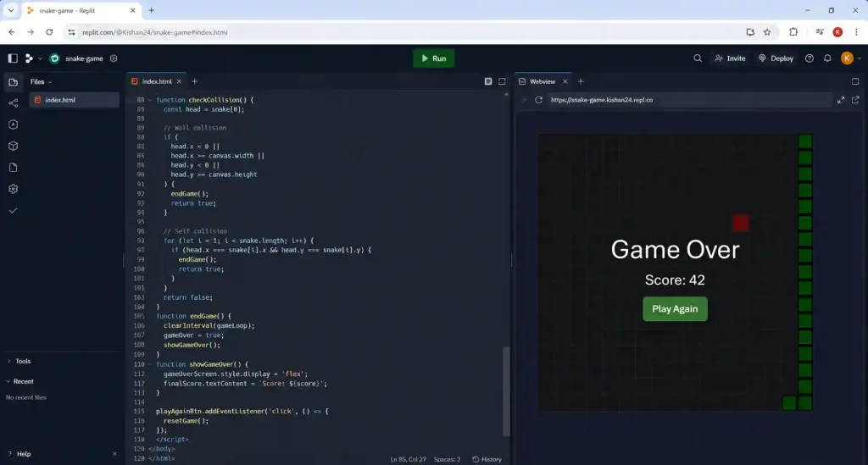The width and height of the screenshot is (868, 465).
Task: Expand the Webview to fullscreen
Action: [841, 100]
